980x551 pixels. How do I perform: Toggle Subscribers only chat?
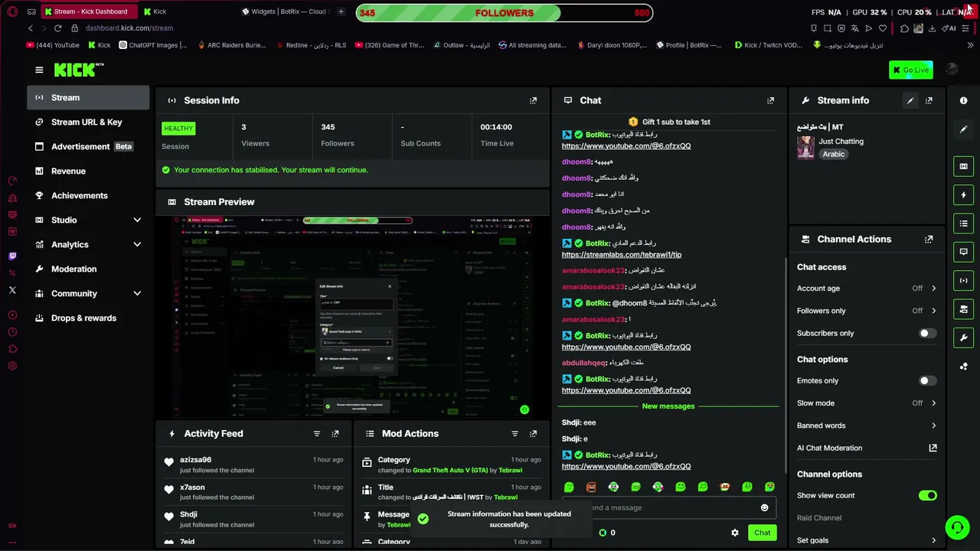[927, 334]
